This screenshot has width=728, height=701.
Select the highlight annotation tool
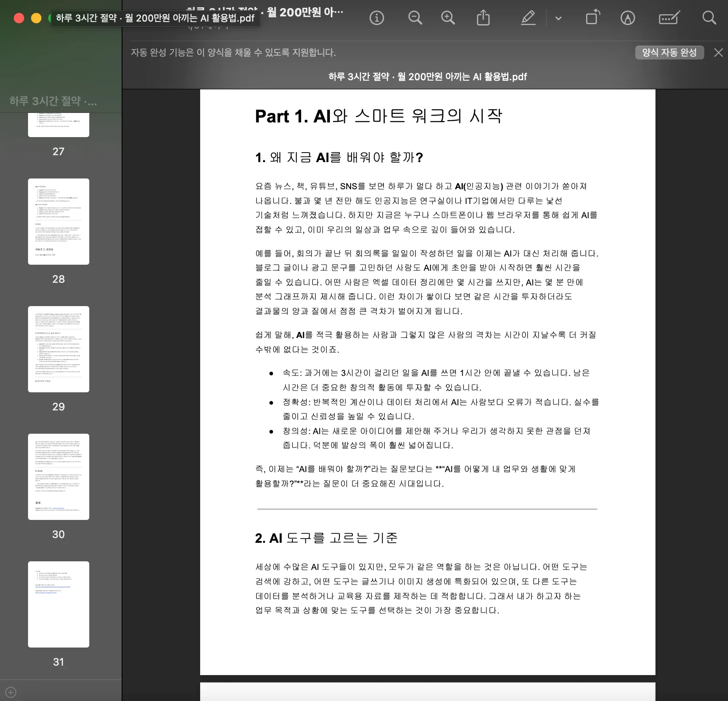[528, 18]
